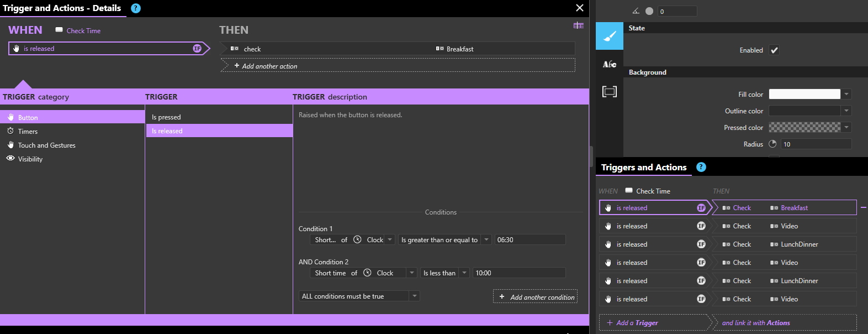Pick the Outline color swatch
Viewport: 868px width, 334px height.
[x=805, y=111]
